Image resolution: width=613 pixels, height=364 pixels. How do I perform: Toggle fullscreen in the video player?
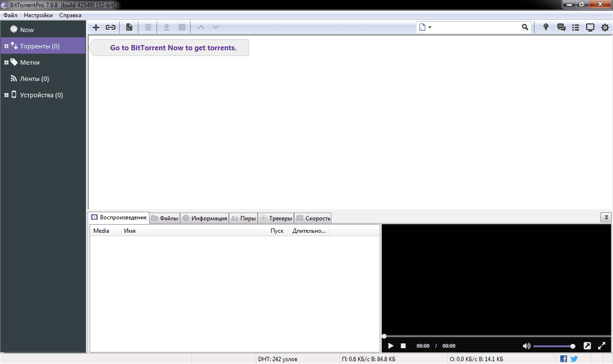602,346
